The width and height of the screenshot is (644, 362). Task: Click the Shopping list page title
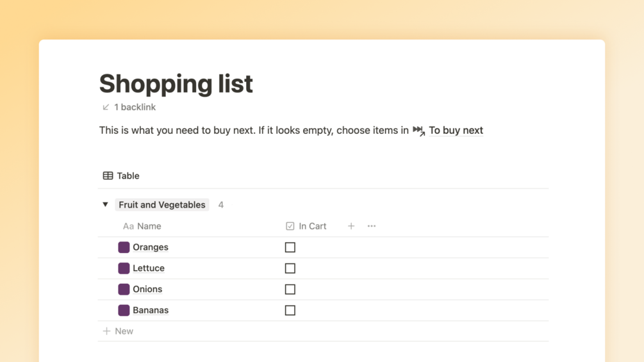tap(176, 83)
